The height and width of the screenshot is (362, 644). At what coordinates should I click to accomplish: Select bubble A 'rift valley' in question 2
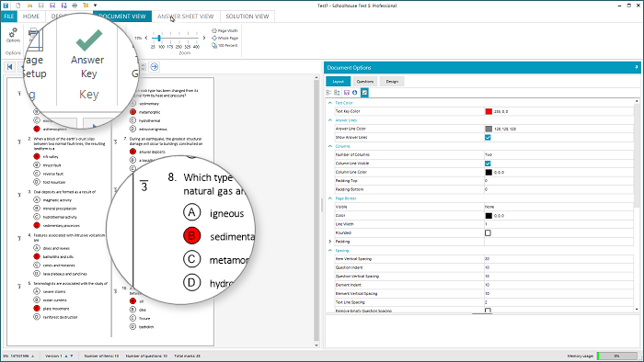click(x=37, y=156)
